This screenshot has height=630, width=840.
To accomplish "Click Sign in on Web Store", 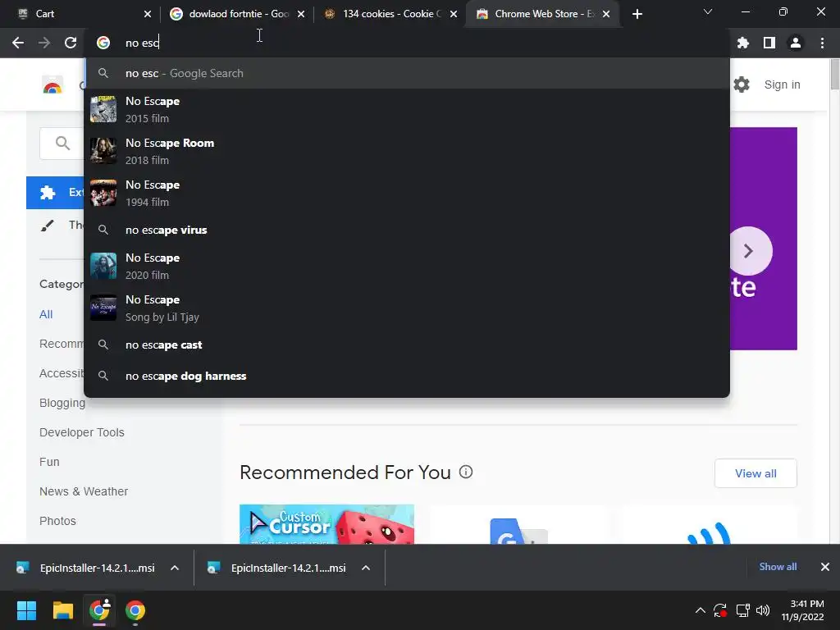I will 782,84.
